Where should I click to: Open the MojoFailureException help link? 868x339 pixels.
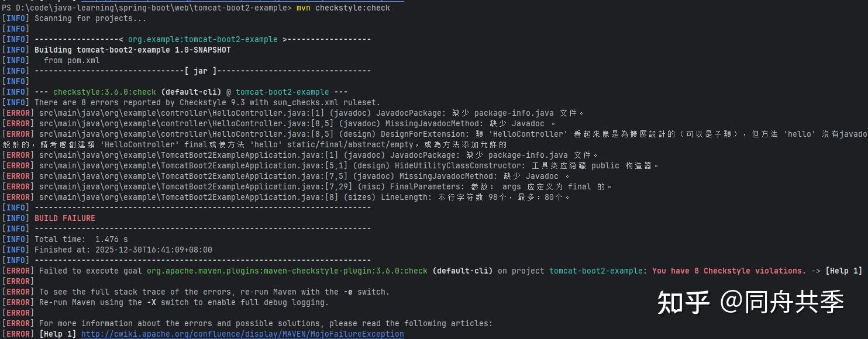(242, 334)
